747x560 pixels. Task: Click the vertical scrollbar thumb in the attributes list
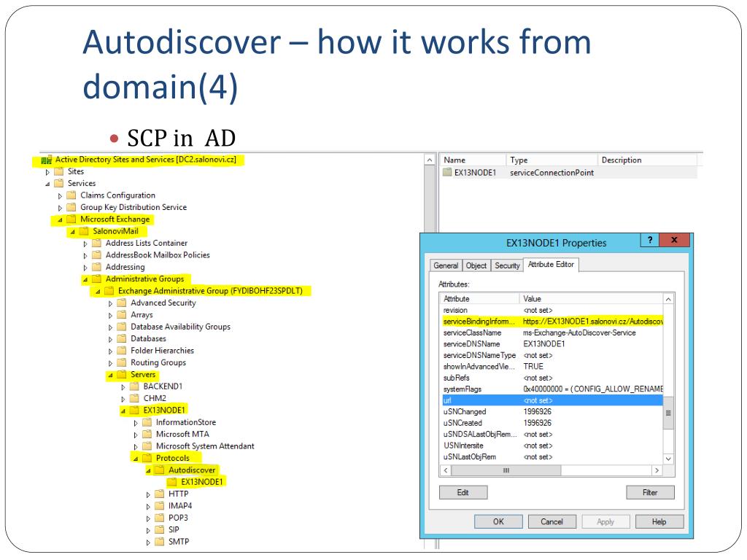tap(668, 413)
